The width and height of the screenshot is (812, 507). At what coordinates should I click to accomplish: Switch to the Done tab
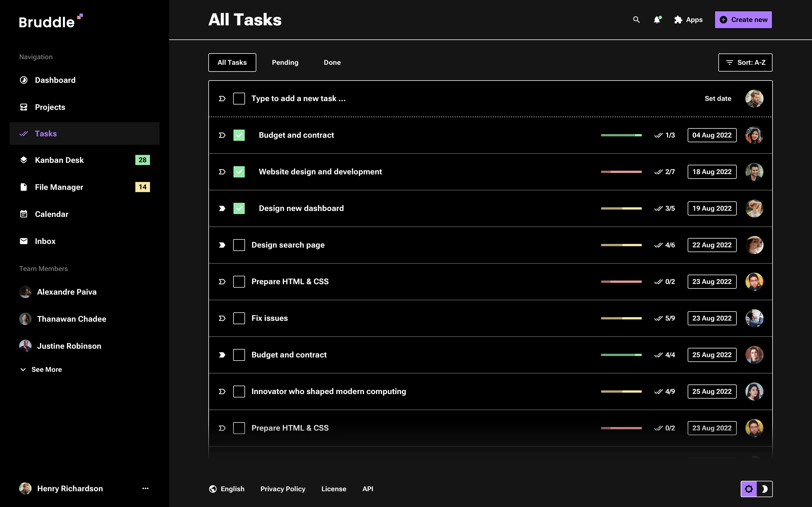(332, 62)
